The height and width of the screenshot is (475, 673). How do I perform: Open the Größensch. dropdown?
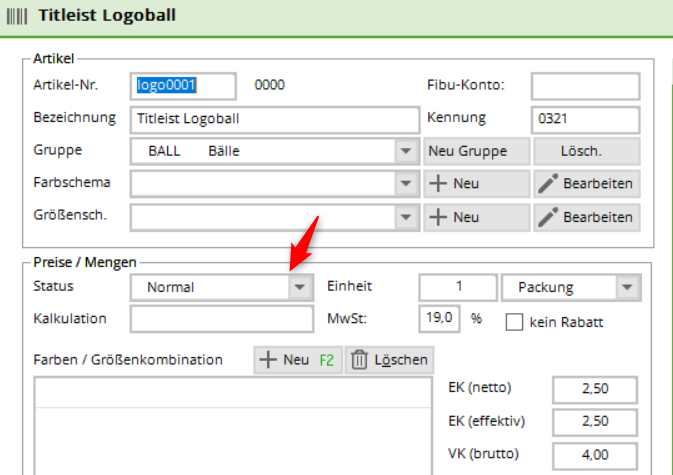275,217
